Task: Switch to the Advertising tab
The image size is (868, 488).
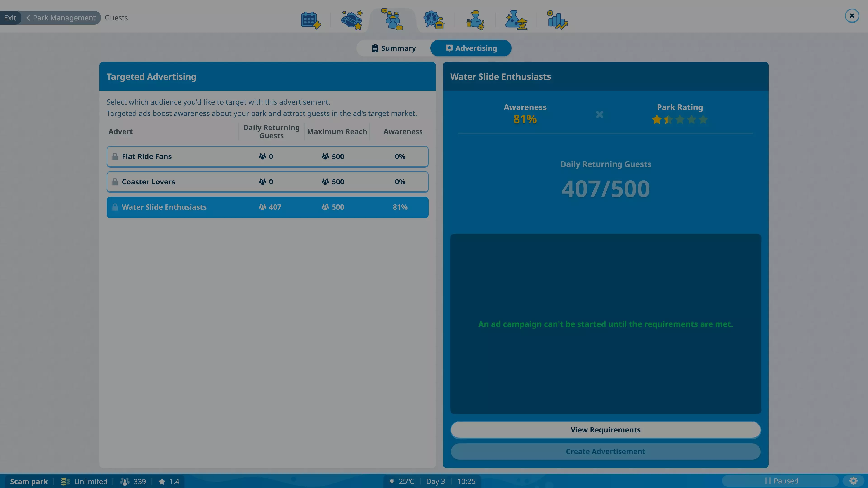Action: pos(471,48)
